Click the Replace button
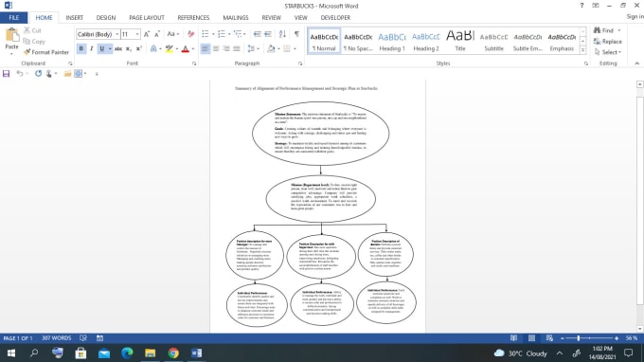644x362 pixels. (x=607, y=42)
